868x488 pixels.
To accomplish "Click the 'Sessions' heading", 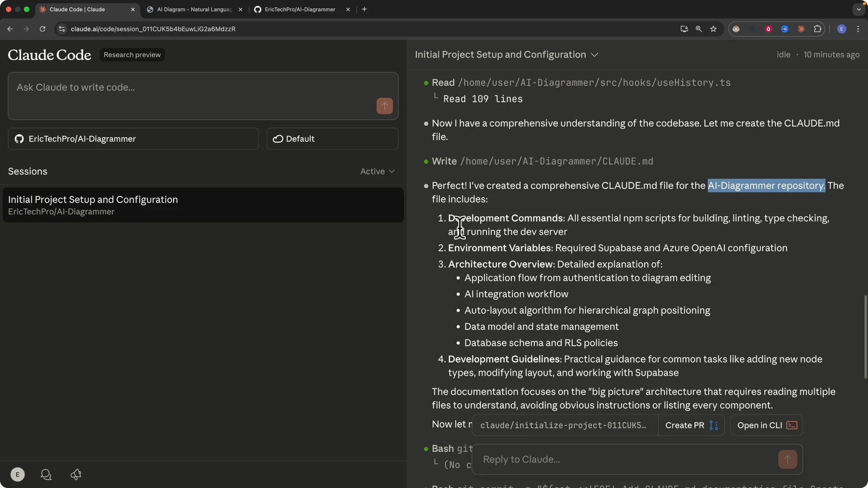I will point(28,171).
